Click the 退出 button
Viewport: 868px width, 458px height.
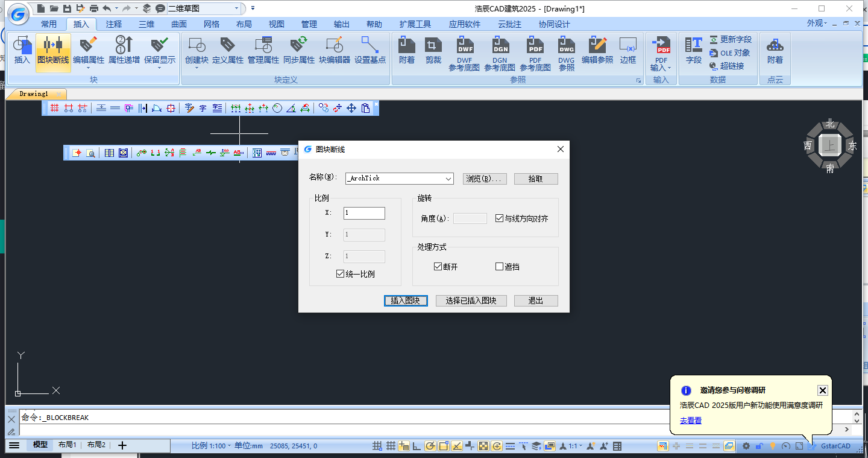pos(536,301)
